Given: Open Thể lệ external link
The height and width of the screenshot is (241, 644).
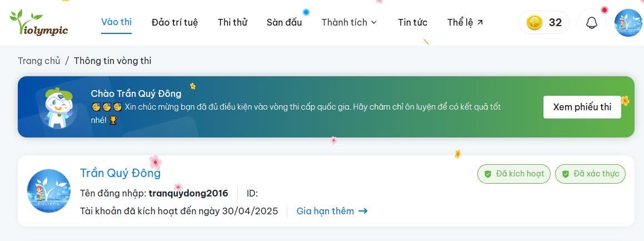Looking at the screenshot, I should [x=465, y=22].
